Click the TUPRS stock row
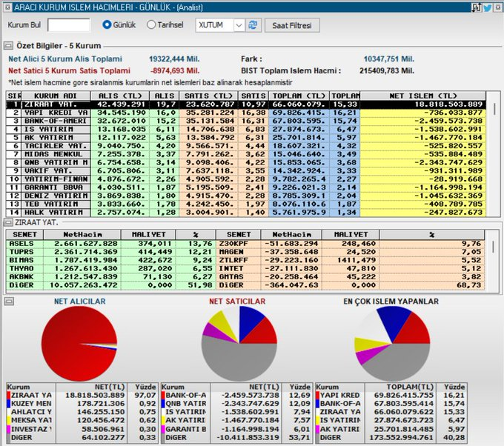 click(111, 252)
